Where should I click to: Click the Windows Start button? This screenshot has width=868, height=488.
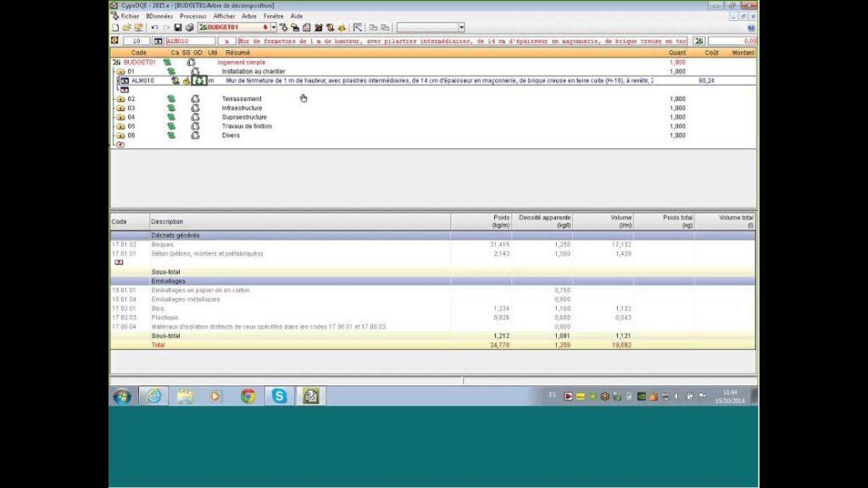tap(122, 396)
